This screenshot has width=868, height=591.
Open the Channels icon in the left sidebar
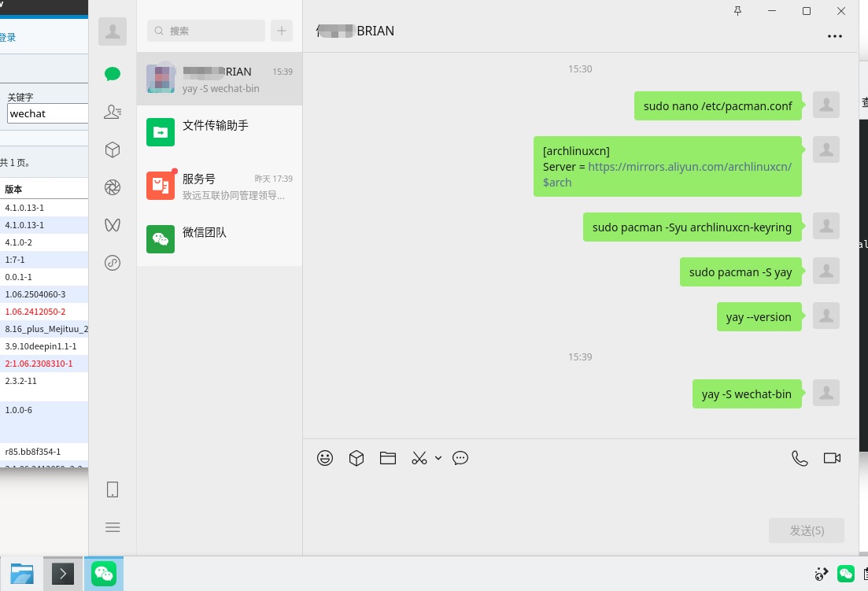point(113,225)
